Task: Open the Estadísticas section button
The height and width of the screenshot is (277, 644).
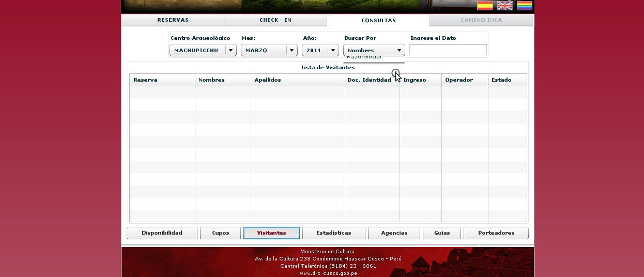Action: pos(333,233)
